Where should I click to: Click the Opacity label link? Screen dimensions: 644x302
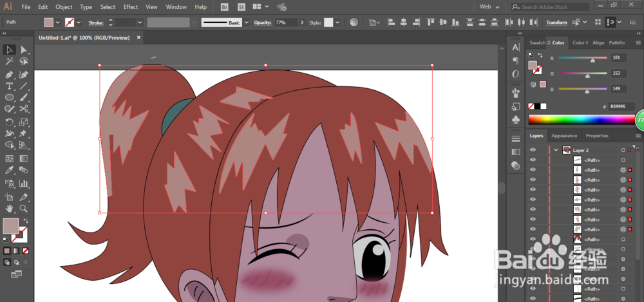pos(263,23)
